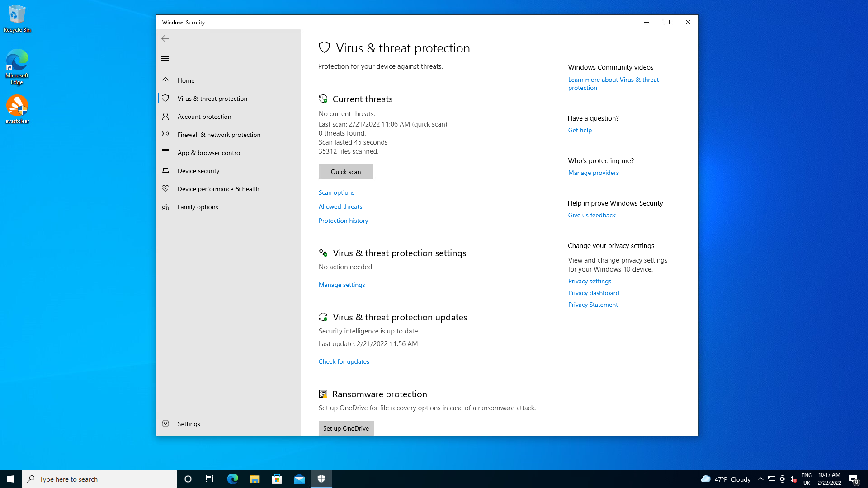The width and height of the screenshot is (868, 488).
Task: Open Cortana from the taskbar
Action: (x=188, y=479)
